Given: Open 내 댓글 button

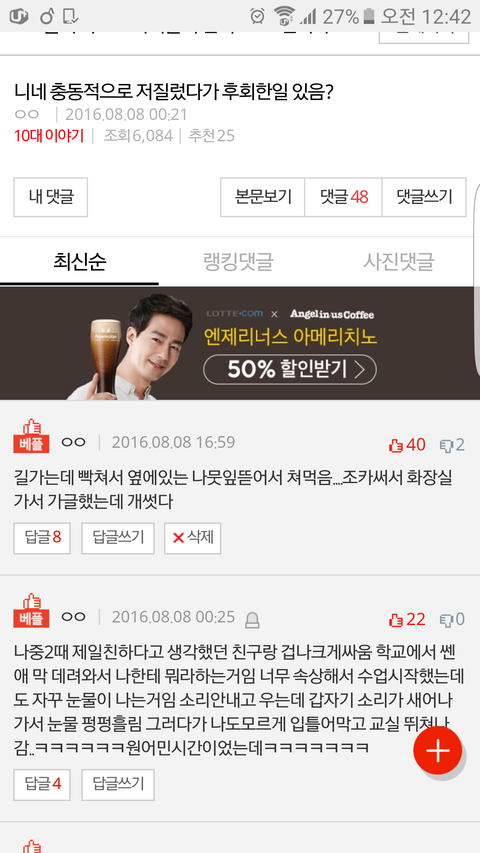Looking at the screenshot, I should pos(51,197).
